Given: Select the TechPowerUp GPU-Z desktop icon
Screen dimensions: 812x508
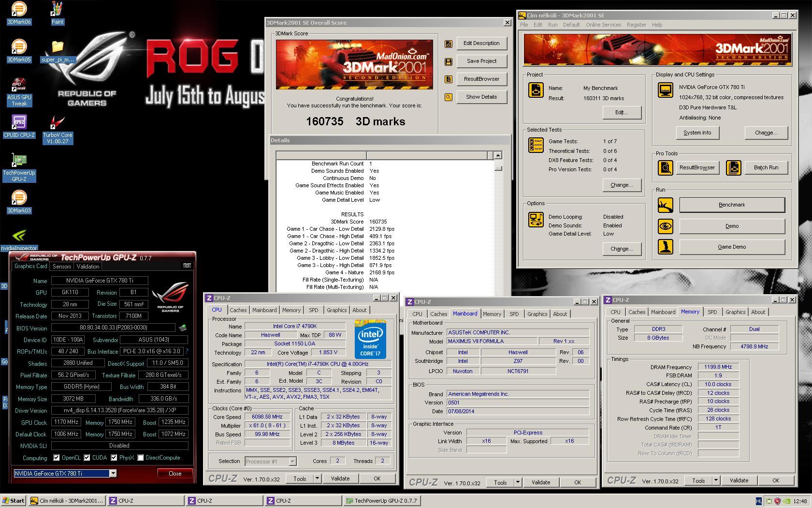Looking at the screenshot, I should click(x=19, y=167).
